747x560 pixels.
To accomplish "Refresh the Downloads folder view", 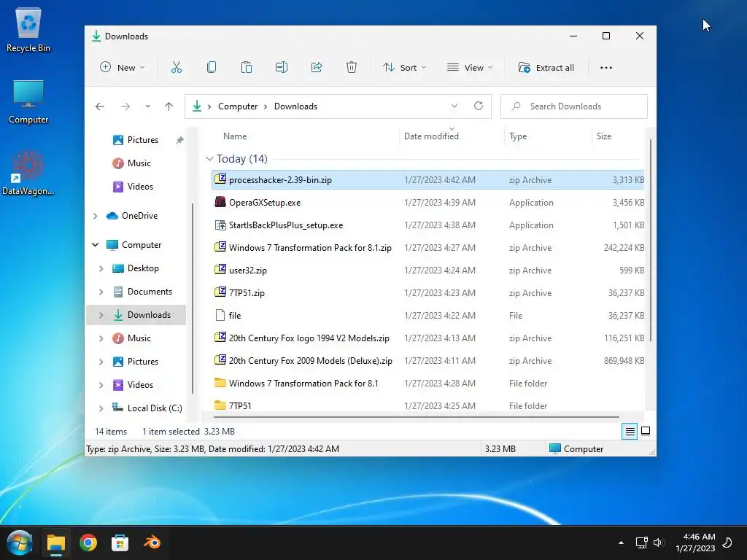I will [479, 106].
